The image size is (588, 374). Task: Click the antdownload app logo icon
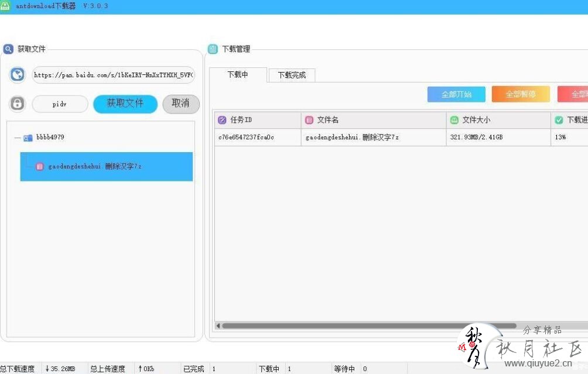tap(5, 6)
